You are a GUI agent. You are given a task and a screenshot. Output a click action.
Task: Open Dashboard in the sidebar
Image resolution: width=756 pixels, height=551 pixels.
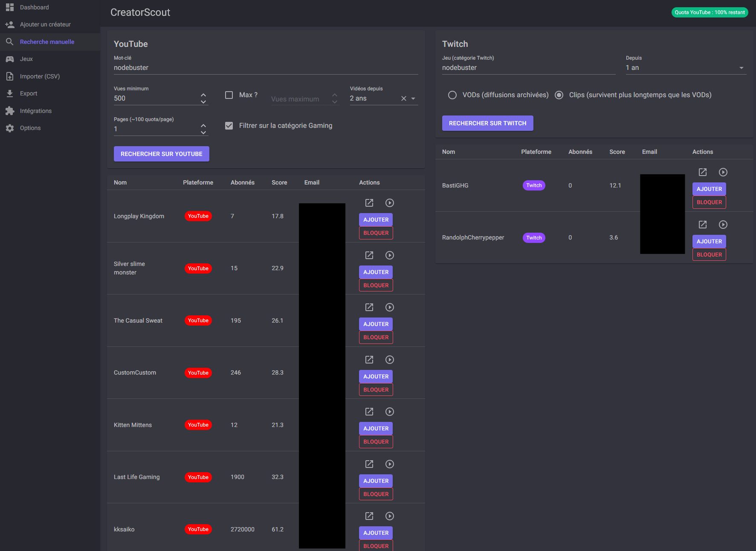(x=50, y=7)
